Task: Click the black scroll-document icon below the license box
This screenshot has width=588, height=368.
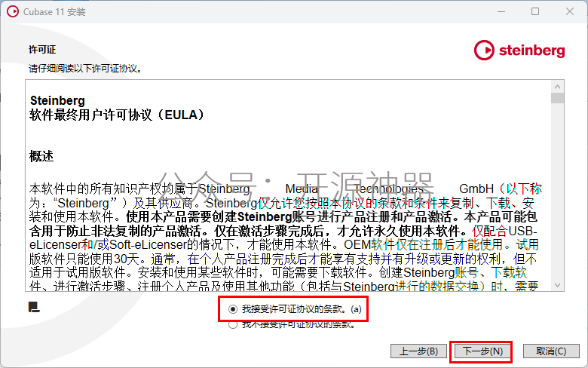Action: click(x=34, y=307)
